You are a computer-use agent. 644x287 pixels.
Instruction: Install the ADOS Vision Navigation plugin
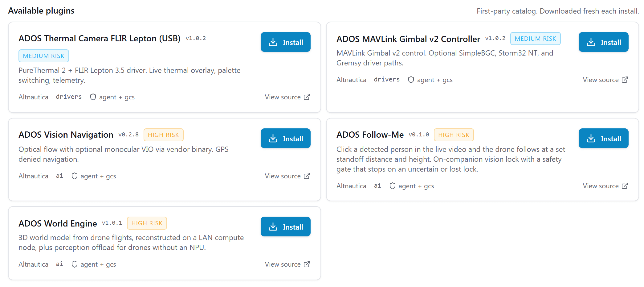coord(285,138)
